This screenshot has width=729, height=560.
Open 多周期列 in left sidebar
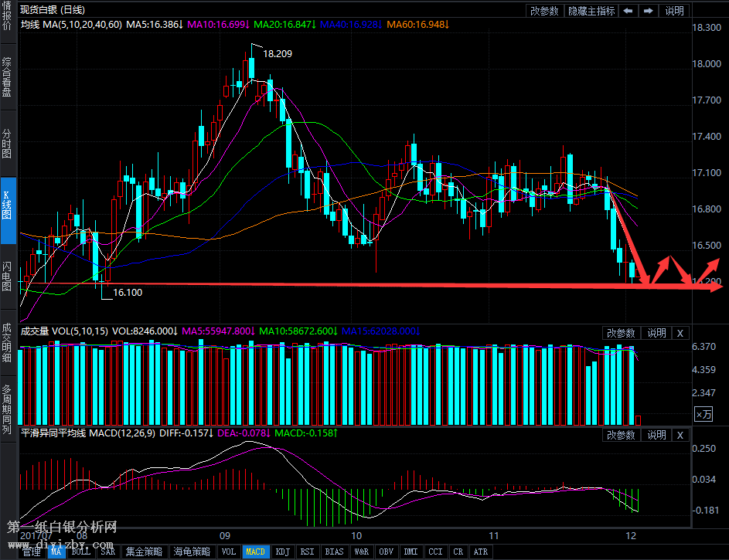click(x=7, y=408)
